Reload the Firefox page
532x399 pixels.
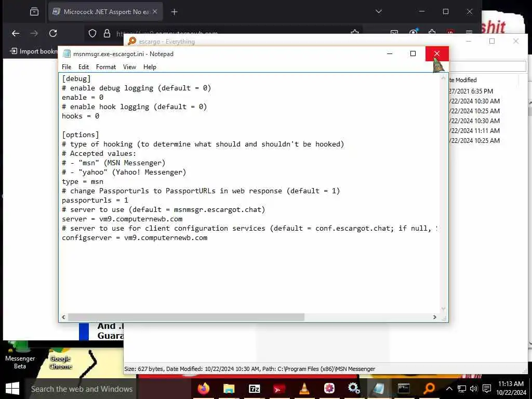click(53, 33)
